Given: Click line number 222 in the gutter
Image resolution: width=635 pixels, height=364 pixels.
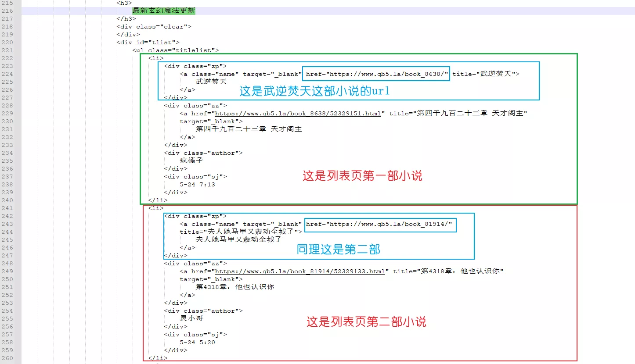Looking at the screenshot, I should 7,58.
